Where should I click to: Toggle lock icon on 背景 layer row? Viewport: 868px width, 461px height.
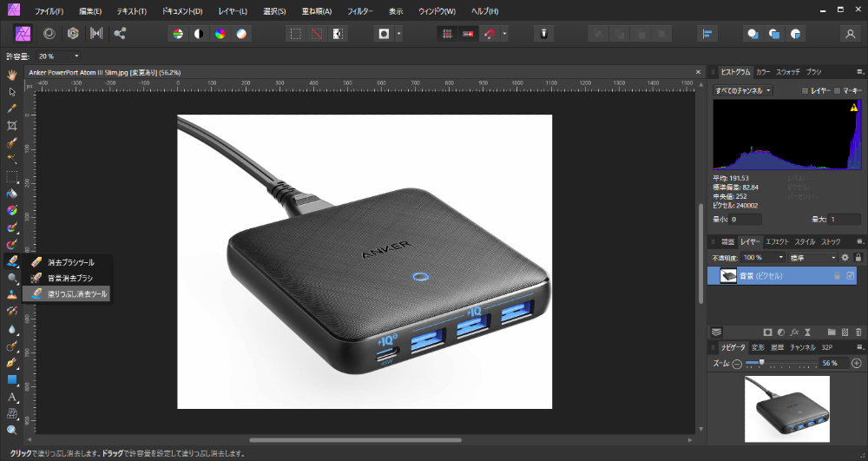click(x=837, y=275)
